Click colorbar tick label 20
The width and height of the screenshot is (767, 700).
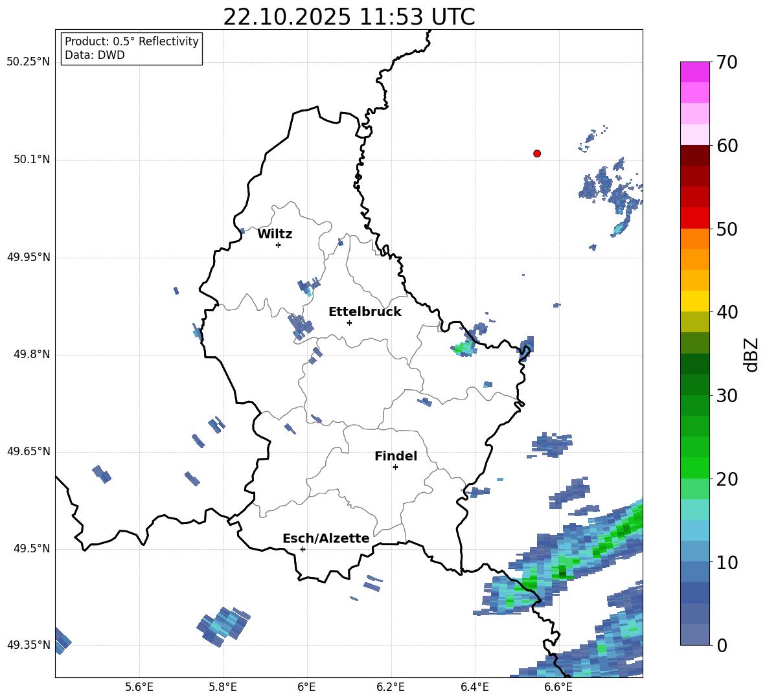click(x=727, y=479)
